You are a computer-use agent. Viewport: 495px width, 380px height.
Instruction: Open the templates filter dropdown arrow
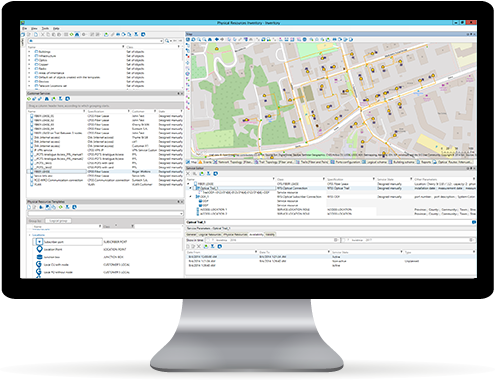pos(181,214)
